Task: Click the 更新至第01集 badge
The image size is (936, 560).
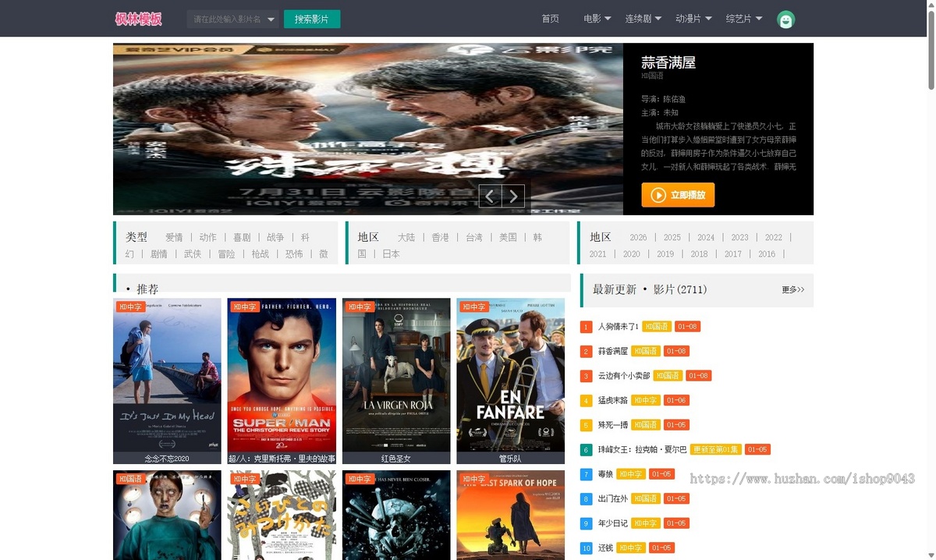Action: click(x=715, y=450)
